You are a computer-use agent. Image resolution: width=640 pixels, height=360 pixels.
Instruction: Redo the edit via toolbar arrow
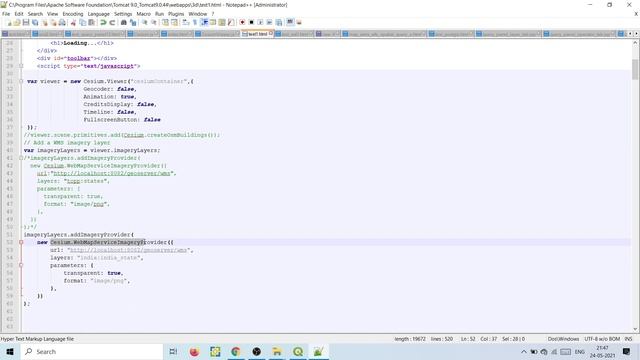pyautogui.click(x=112, y=22)
